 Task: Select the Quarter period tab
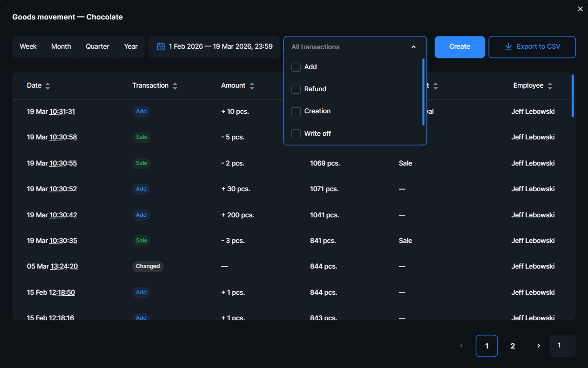[x=97, y=47]
